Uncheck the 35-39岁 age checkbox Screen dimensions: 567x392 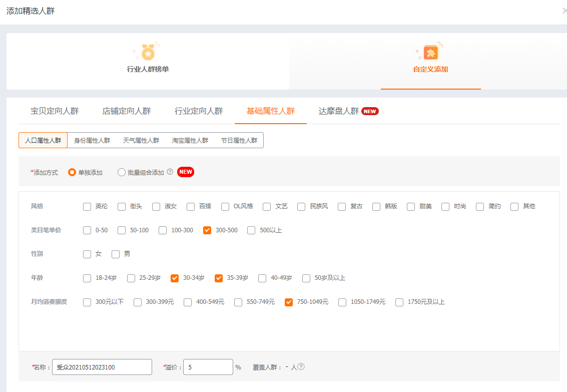[x=218, y=278]
